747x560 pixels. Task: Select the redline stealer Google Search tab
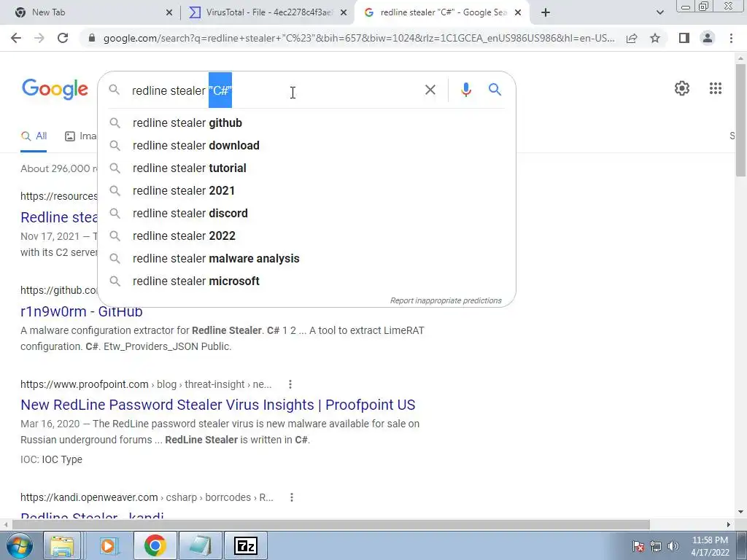(x=443, y=12)
